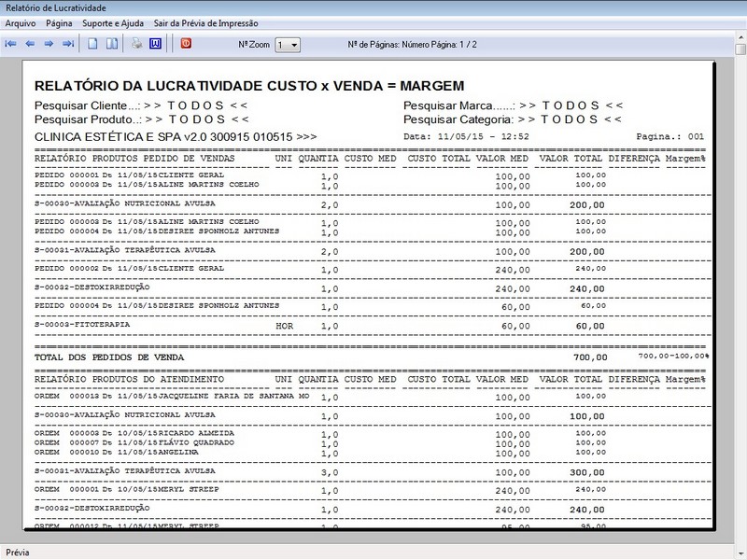
Task: Click the Pesquisar Categoria filter text
Action: point(512,119)
